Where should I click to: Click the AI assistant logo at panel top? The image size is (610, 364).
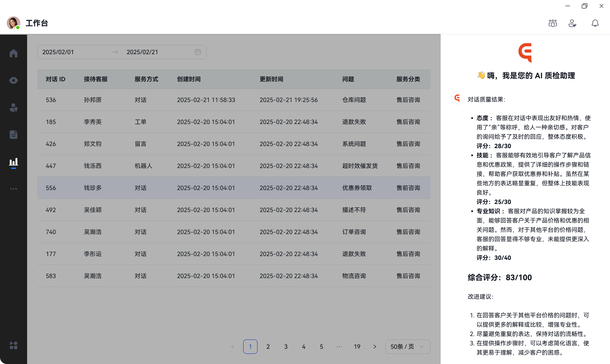click(x=525, y=52)
